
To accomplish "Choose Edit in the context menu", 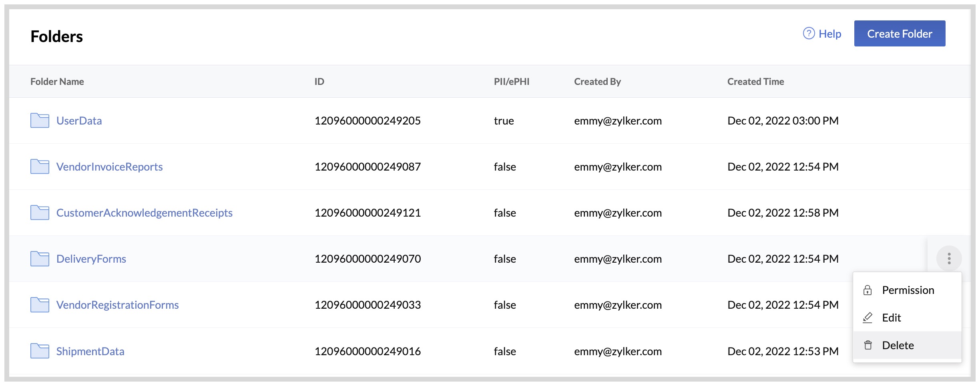I will [x=891, y=318].
